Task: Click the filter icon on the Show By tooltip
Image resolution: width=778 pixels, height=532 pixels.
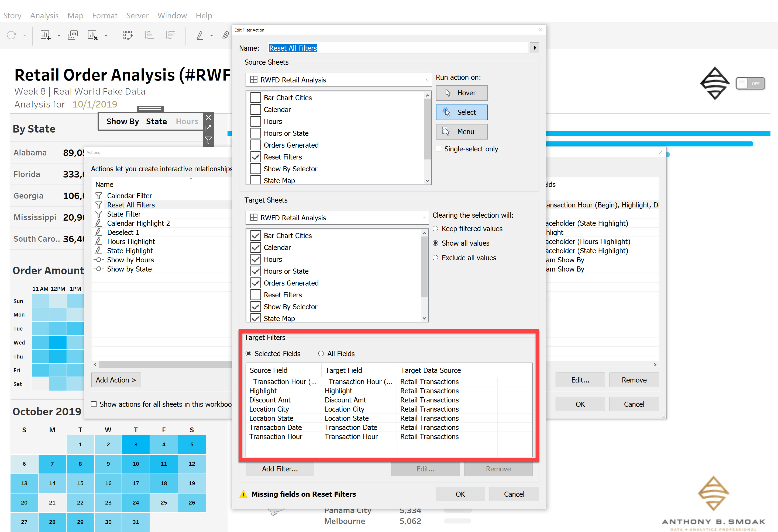Action: [208, 140]
